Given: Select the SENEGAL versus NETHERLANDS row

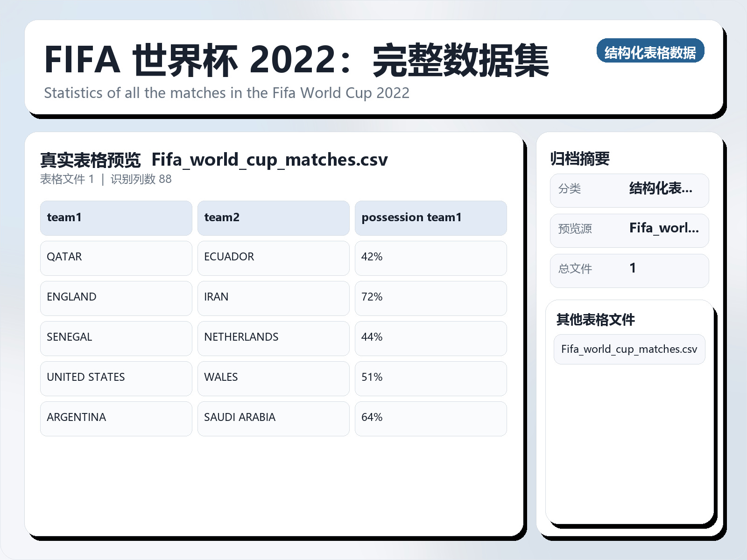Looking at the screenshot, I should (273, 338).
